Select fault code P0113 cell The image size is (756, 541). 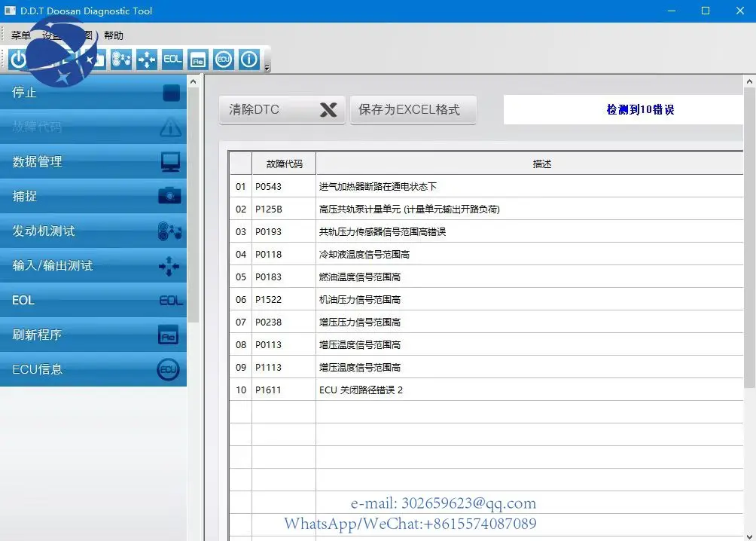[284, 344]
